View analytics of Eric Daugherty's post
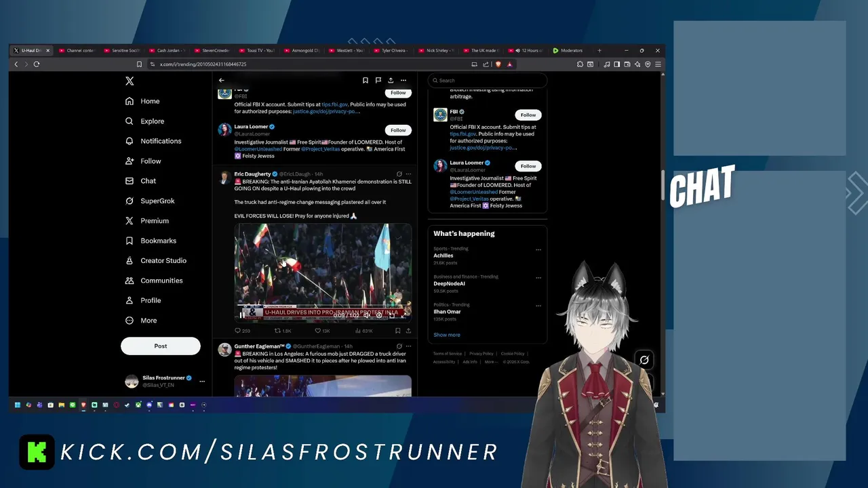This screenshot has height=488, width=868. click(x=364, y=331)
